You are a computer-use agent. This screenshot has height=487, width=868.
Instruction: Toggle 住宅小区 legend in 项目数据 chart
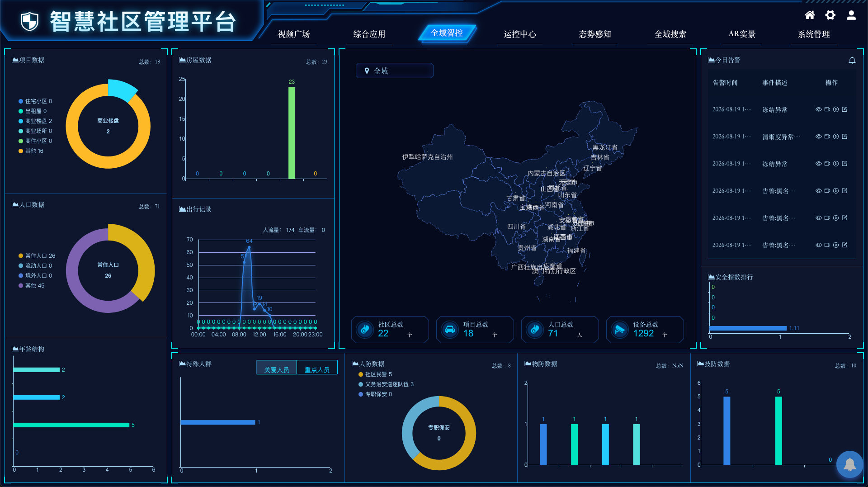click(35, 101)
